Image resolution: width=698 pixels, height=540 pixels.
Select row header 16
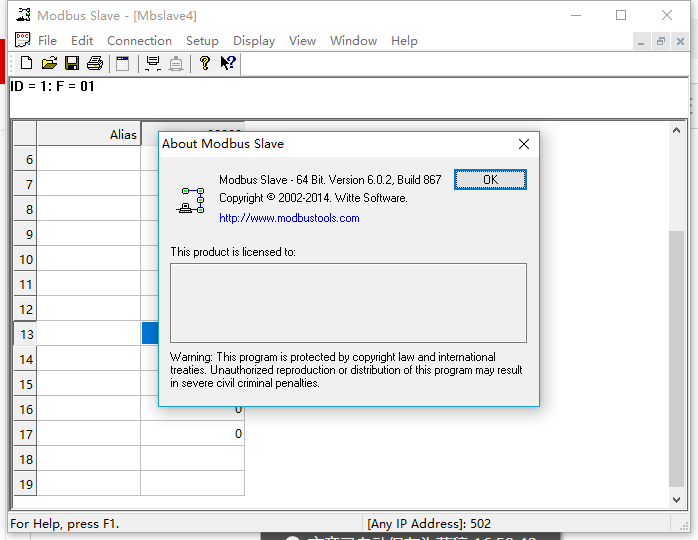tap(25, 409)
